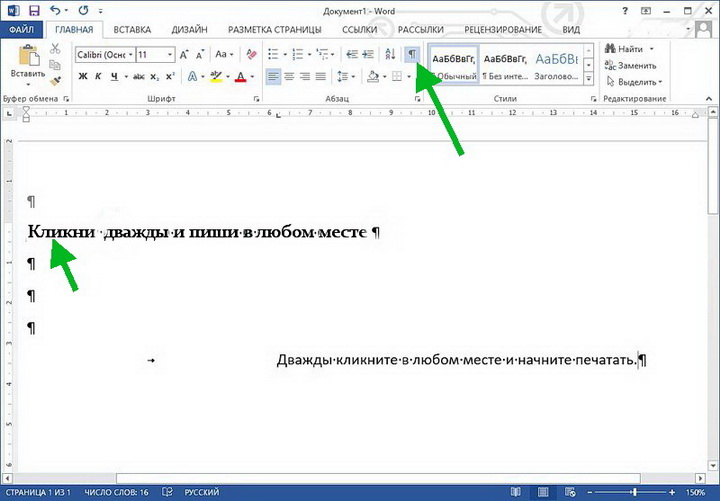
Task: Open the ДИЗАЙН ribbon tab
Action: click(x=191, y=30)
